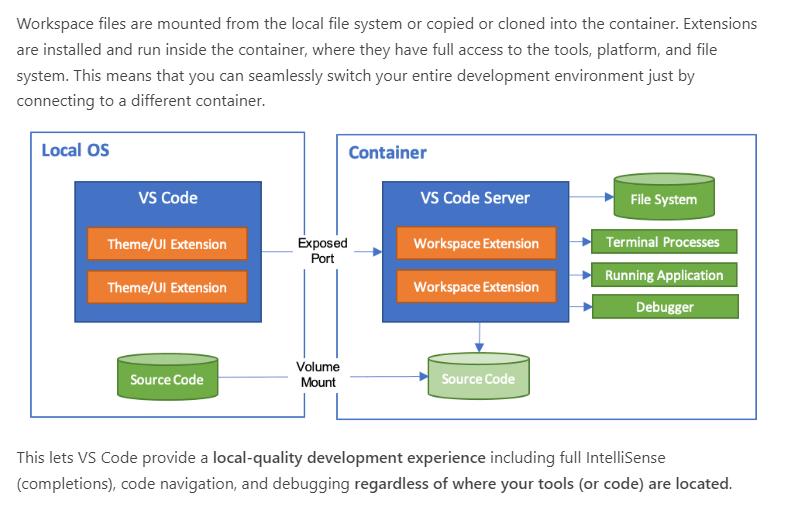Click 'connecting to a different container.' text
The height and width of the screenshot is (515, 787).
(x=141, y=101)
